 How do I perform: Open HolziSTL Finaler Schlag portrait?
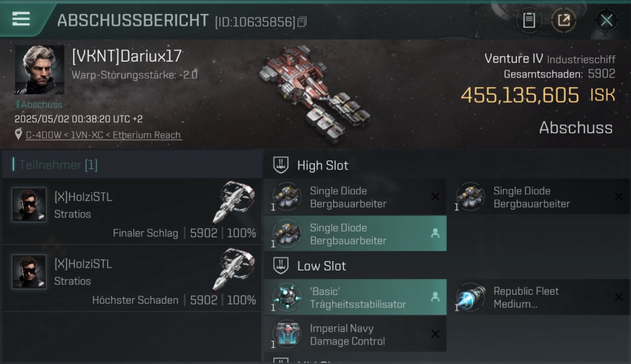29,205
